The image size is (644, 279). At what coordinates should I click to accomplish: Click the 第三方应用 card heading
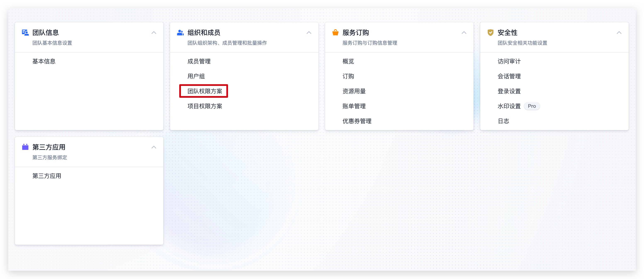tap(49, 147)
